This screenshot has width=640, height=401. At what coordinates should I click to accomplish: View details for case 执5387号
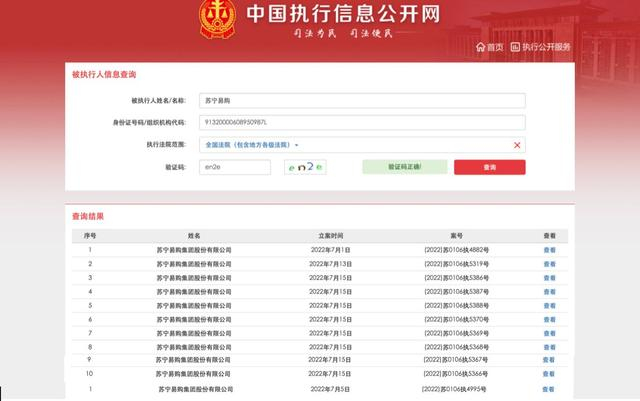pos(549,292)
